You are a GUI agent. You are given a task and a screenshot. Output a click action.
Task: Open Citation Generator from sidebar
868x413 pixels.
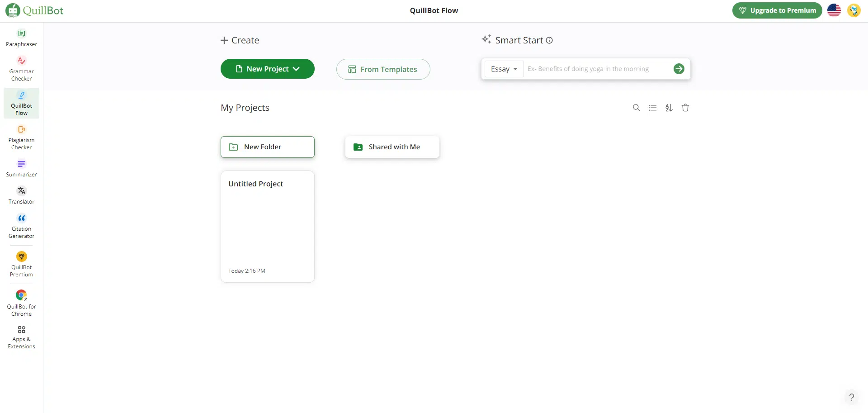(21, 226)
